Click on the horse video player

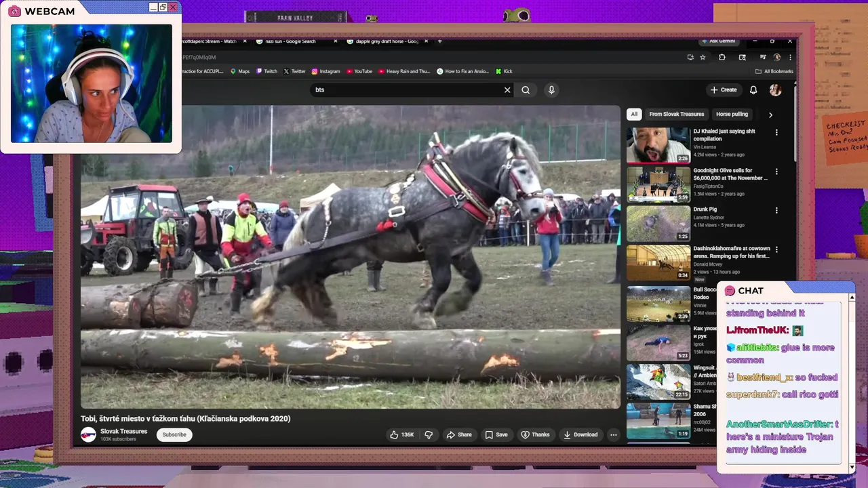[x=351, y=257]
